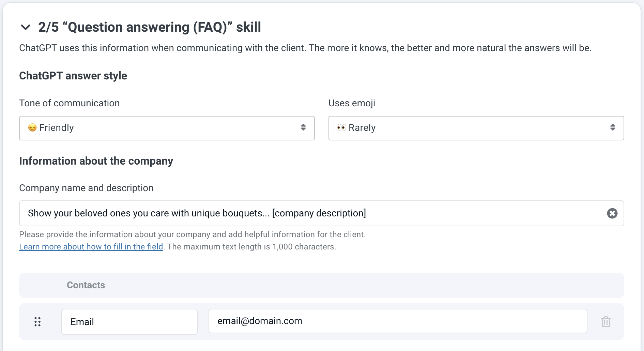Click the Email contact type field
The height and width of the screenshot is (351, 644).
tap(129, 322)
